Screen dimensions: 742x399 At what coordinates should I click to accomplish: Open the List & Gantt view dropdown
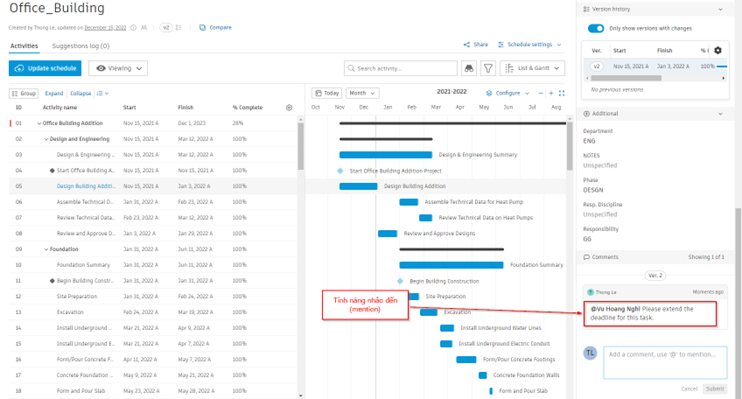(x=532, y=68)
